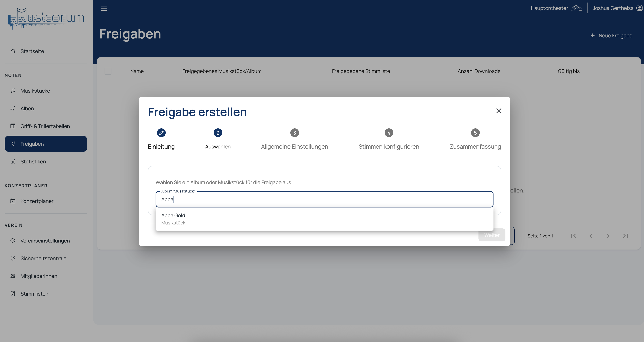This screenshot has width=644, height=342.
Task: Open Musikstücke in the sidebar
Action: [x=35, y=91]
